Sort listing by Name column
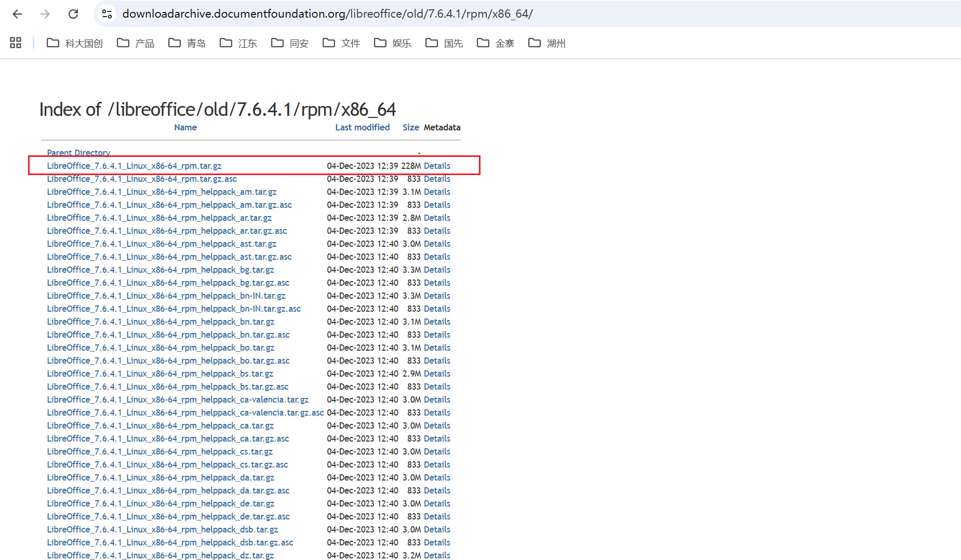 click(x=185, y=127)
